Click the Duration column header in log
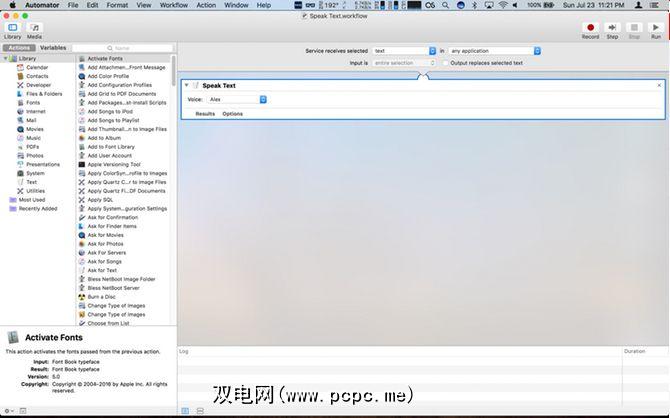This screenshot has height=418, width=670. tap(635, 351)
